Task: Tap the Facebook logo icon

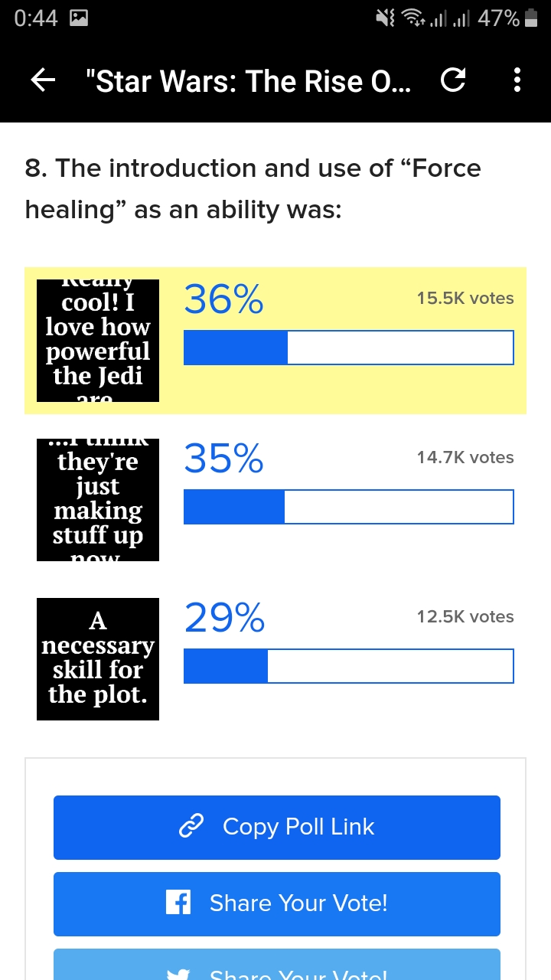Action: [178, 903]
